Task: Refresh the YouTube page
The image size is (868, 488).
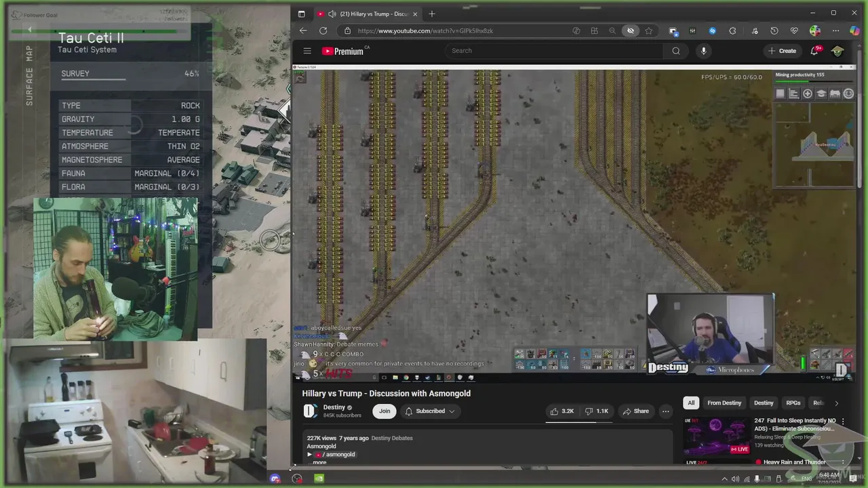Action: coord(323,30)
